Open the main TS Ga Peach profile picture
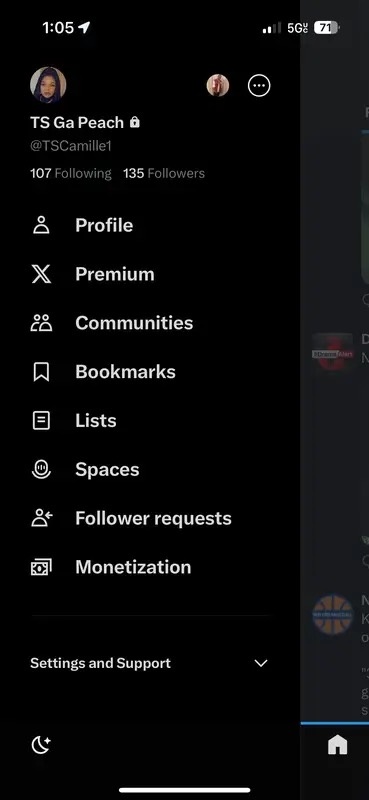 pyautogui.click(x=48, y=85)
